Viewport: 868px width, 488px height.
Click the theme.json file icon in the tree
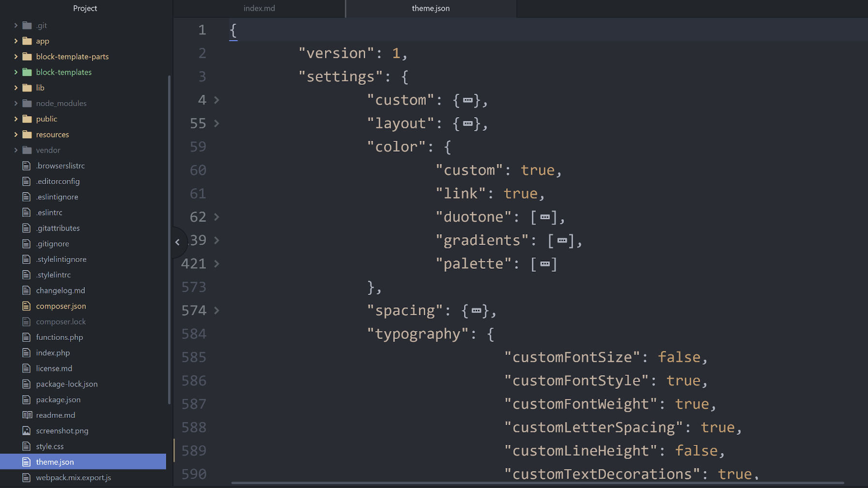pyautogui.click(x=27, y=461)
